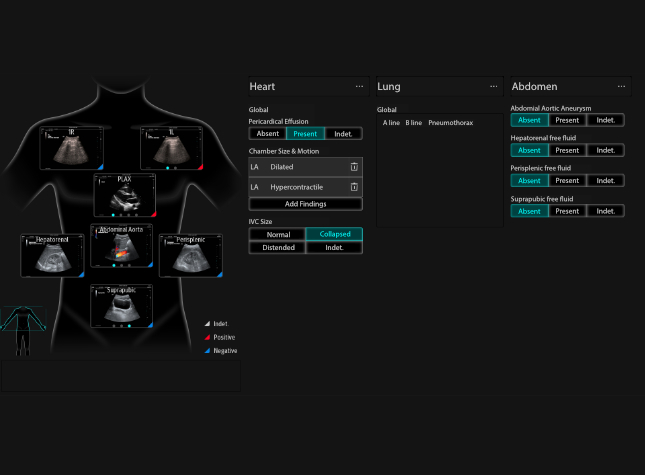
Task: Set Suprapubic free fluid to Present
Action: (x=567, y=211)
